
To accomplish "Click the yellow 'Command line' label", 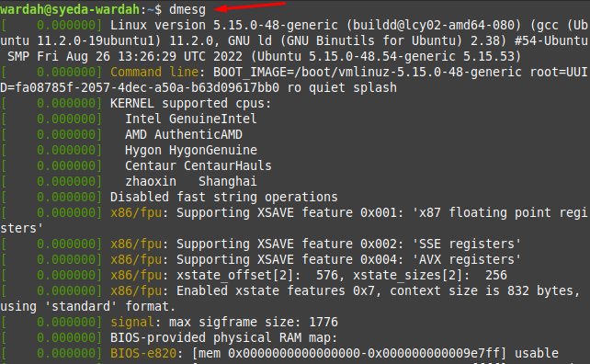I will 154,72.
